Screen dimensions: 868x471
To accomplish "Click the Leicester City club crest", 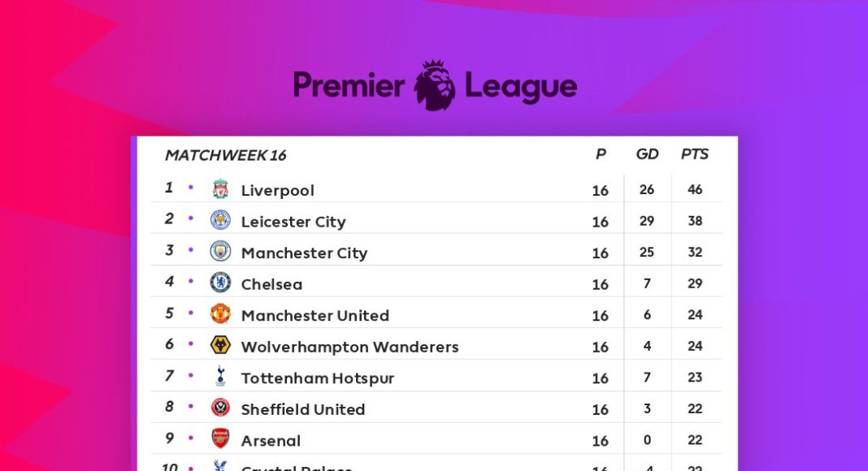I will pos(220,220).
